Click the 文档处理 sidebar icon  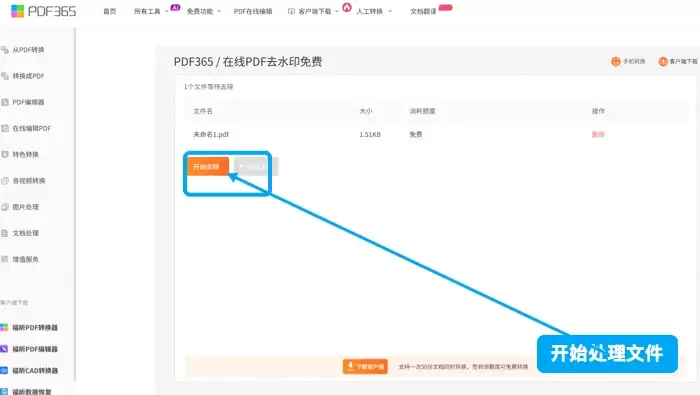pos(5,233)
